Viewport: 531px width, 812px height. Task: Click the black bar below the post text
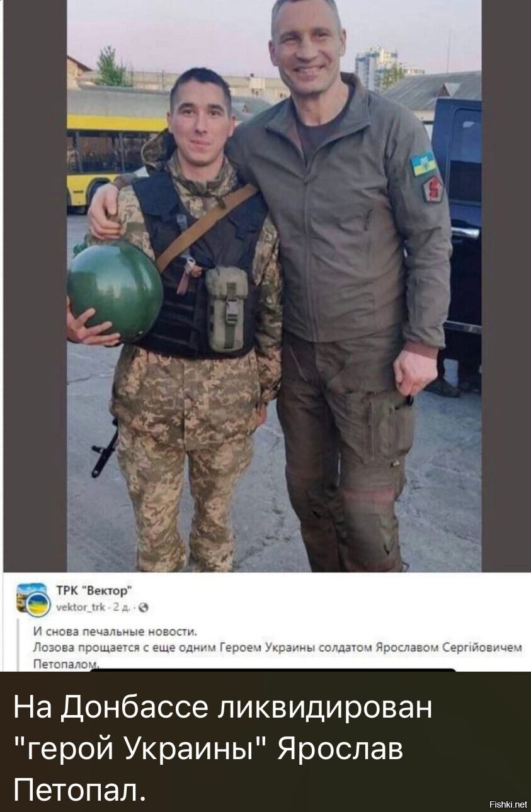[x=273, y=670]
